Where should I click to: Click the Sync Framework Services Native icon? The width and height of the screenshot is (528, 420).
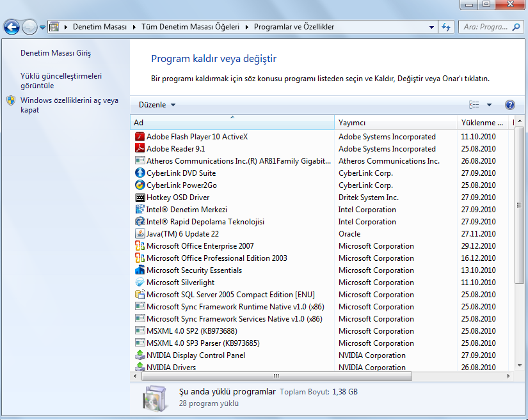140,318
